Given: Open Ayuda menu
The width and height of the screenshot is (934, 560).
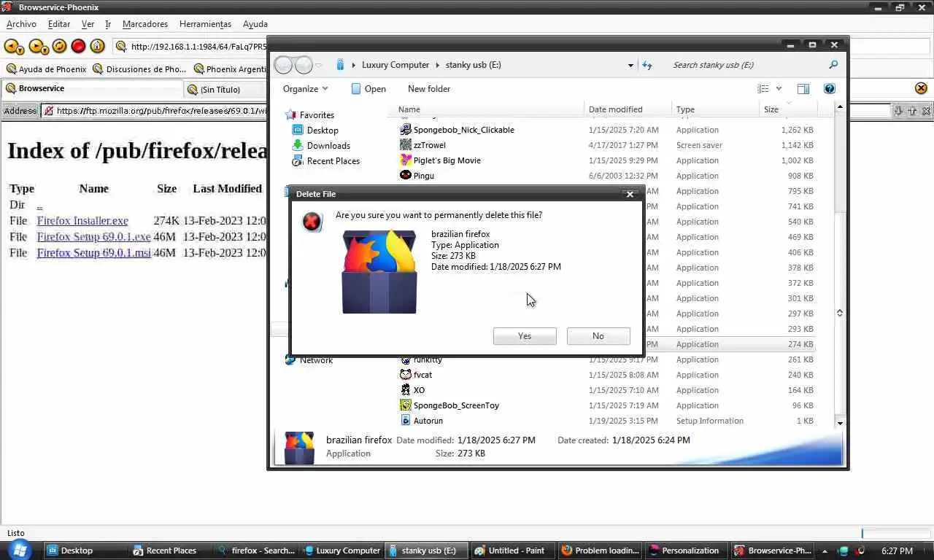Looking at the screenshot, I should [x=255, y=24].
